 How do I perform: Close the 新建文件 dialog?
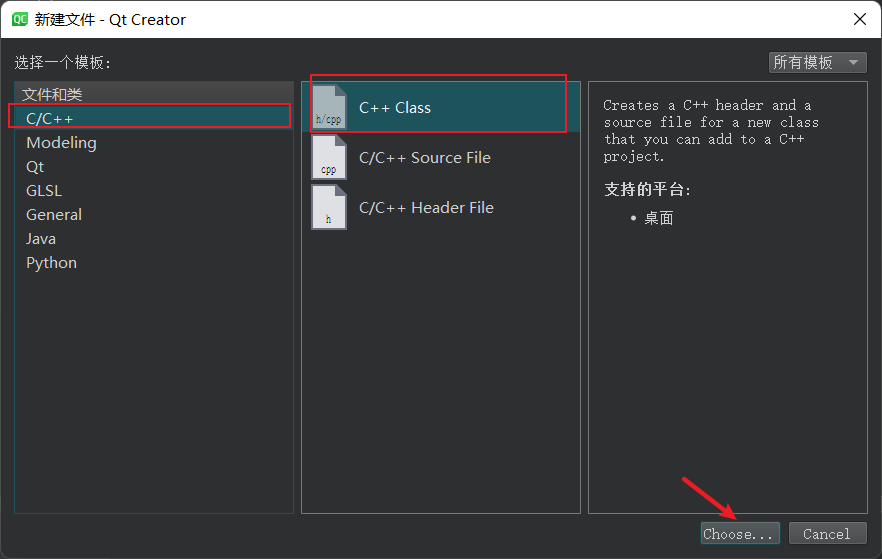pos(860,19)
